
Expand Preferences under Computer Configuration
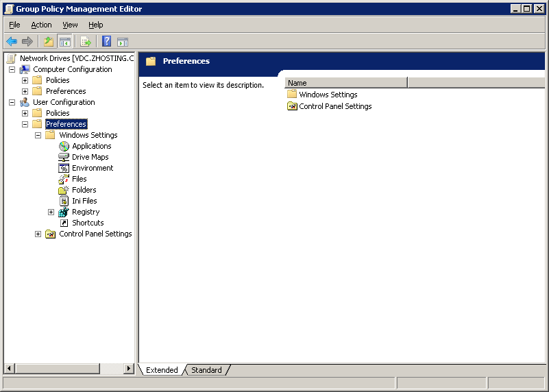click(x=25, y=91)
